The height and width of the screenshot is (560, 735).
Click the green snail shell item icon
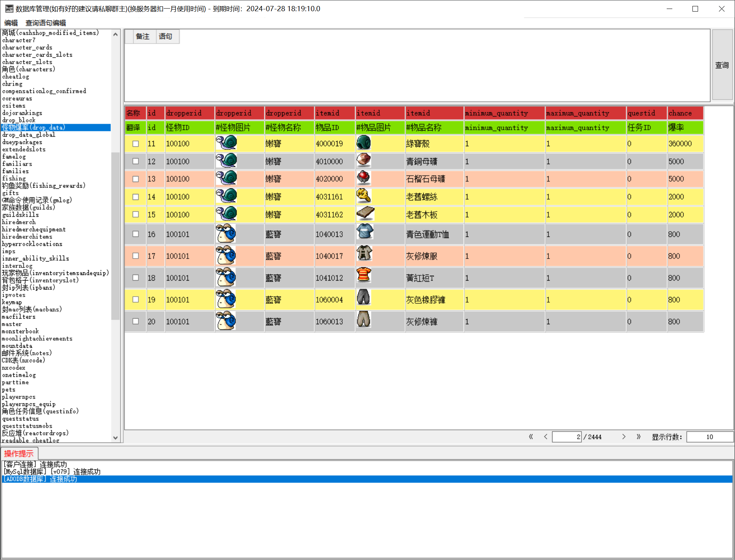click(x=364, y=143)
